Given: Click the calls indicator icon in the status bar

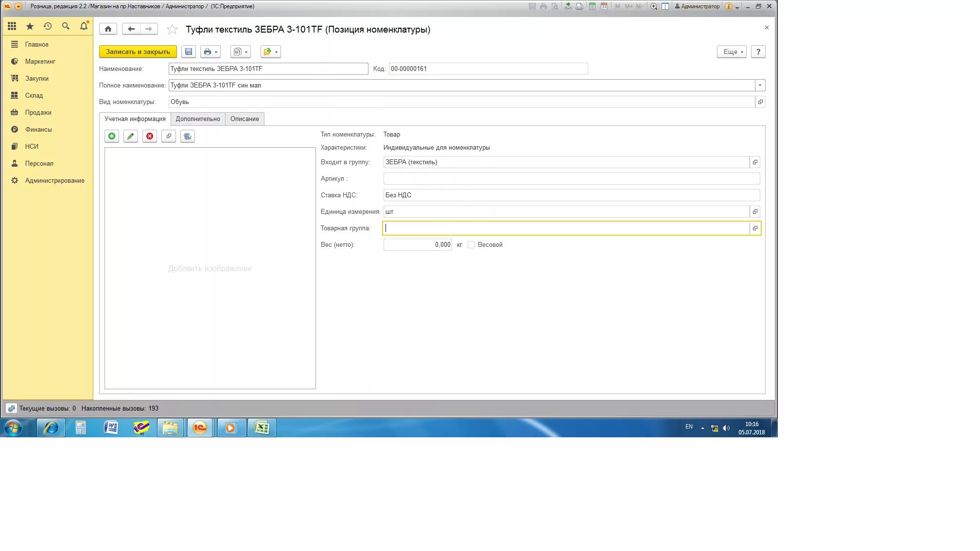Looking at the screenshot, I should click(12, 409).
